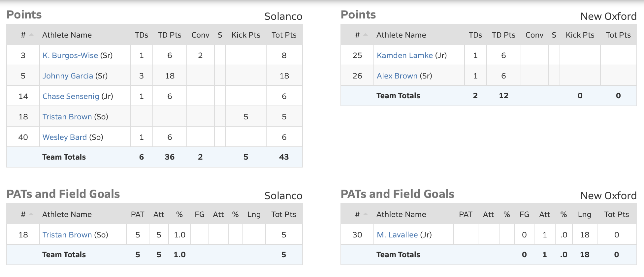The image size is (644, 277).
Task: Open K. Burgos-Wise athlete profile
Action: [x=70, y=55]
